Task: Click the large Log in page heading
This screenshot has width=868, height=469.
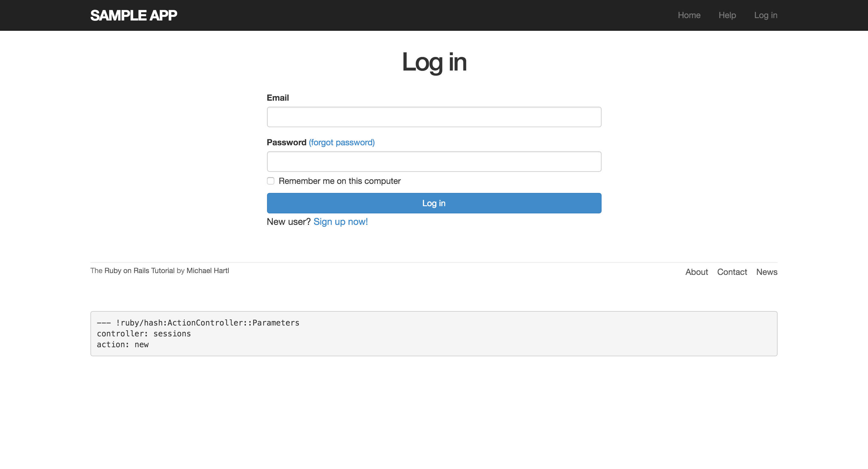Action: point(434,62)
